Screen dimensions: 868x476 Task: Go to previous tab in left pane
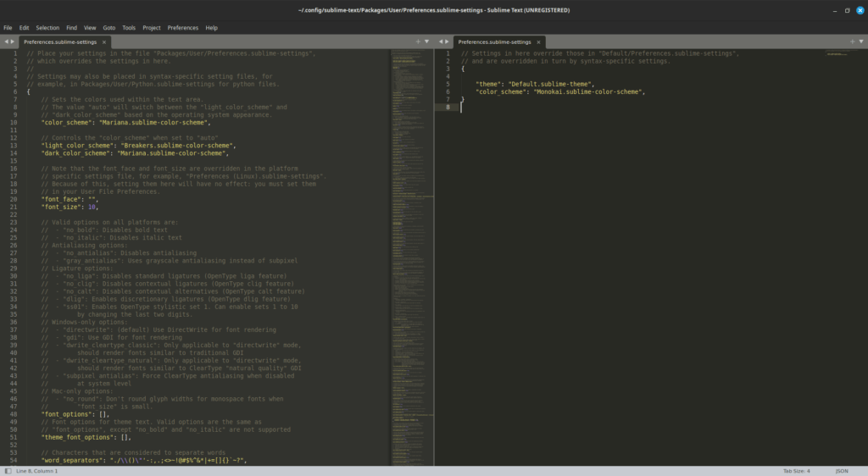point(6,42)
